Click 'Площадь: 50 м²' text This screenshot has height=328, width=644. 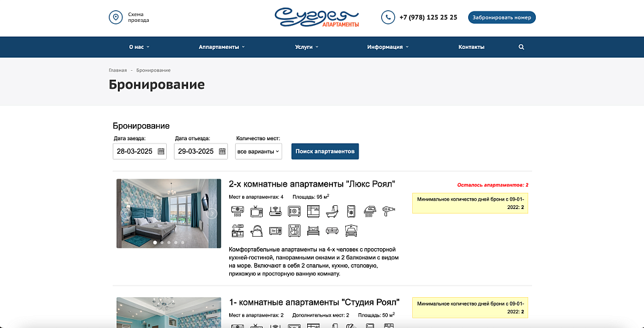tap(377, 315)
